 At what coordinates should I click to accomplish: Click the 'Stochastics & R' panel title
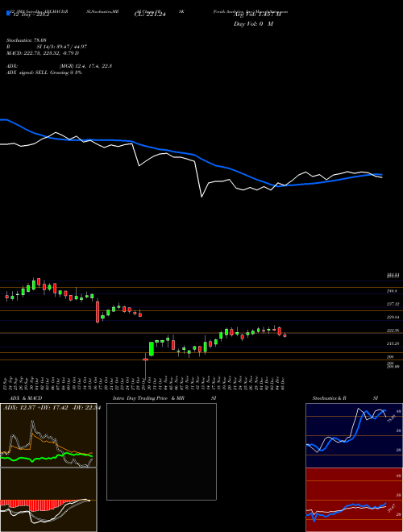pyautogui.click(x=330, y=398)
